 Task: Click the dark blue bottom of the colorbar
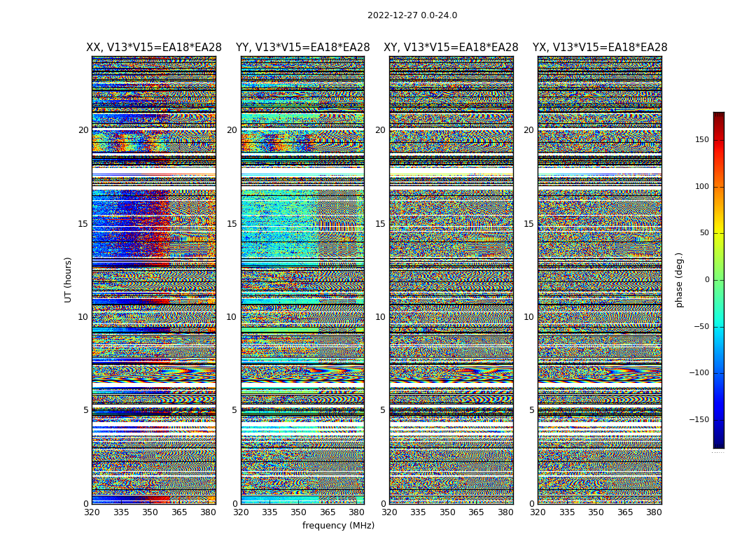(718, 444)
